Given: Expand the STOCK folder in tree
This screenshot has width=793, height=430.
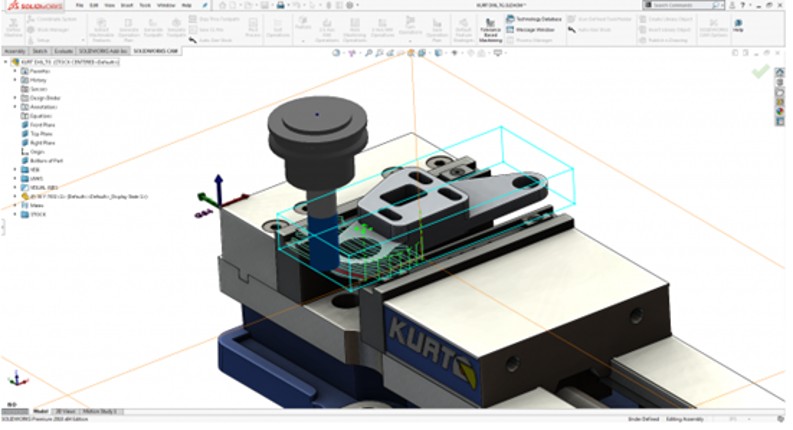Looking at the screenshot, I should [x=15, y=214].
